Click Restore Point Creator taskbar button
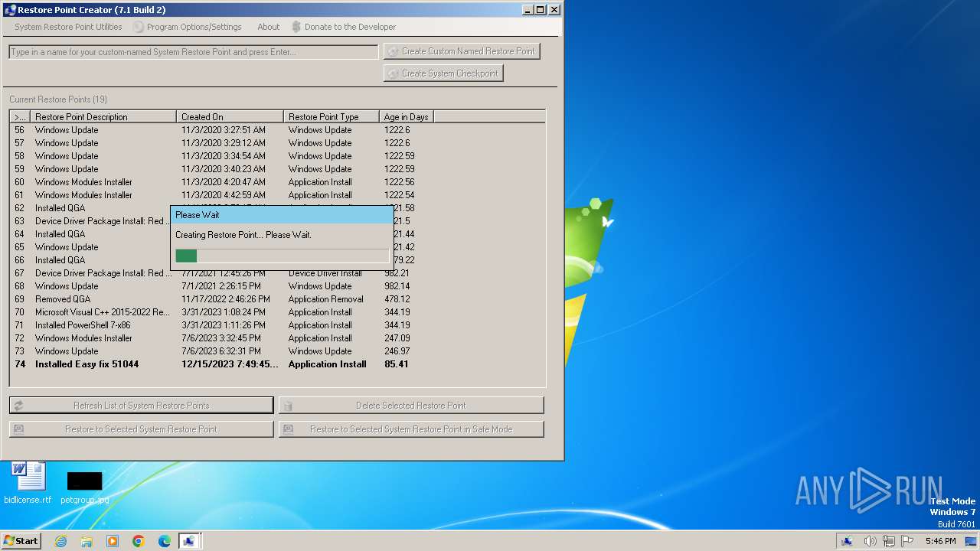The image size is (980, 551). point(189,541)
